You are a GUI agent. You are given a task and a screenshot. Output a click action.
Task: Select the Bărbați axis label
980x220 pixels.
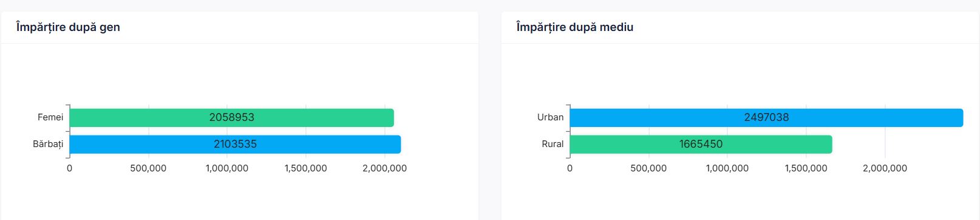tap(48, 144)
